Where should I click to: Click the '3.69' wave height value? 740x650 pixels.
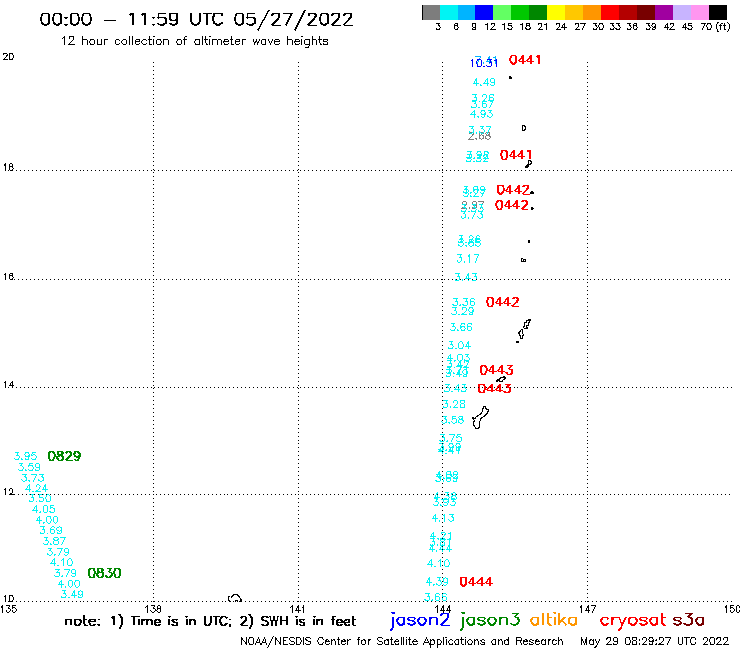tap(51, 531)
